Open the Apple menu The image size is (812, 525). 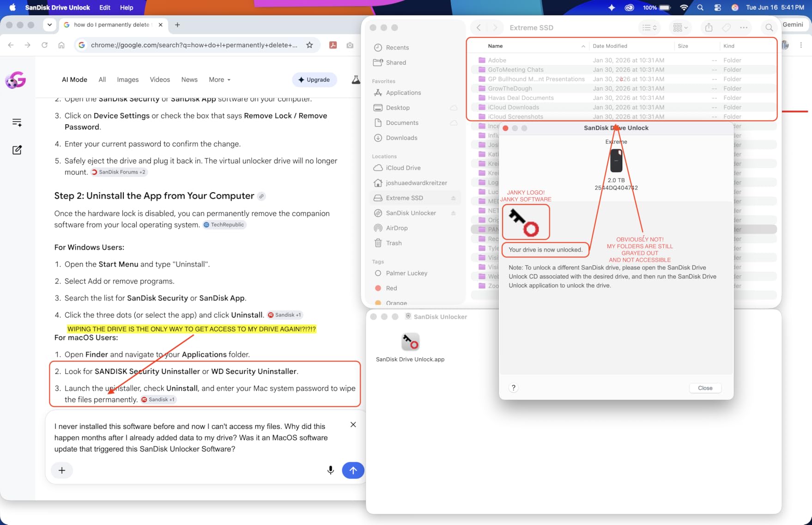click(x=12, y=7)
